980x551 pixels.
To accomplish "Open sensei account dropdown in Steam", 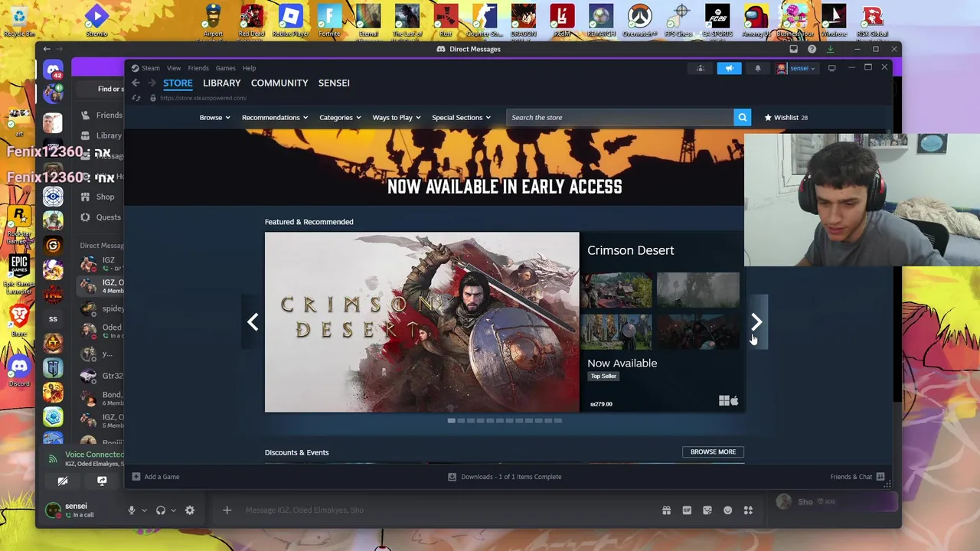I will click(797, 68).
